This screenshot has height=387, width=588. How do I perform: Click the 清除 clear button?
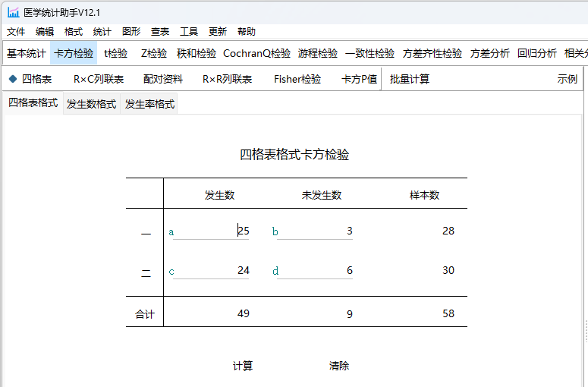point(339,366)
